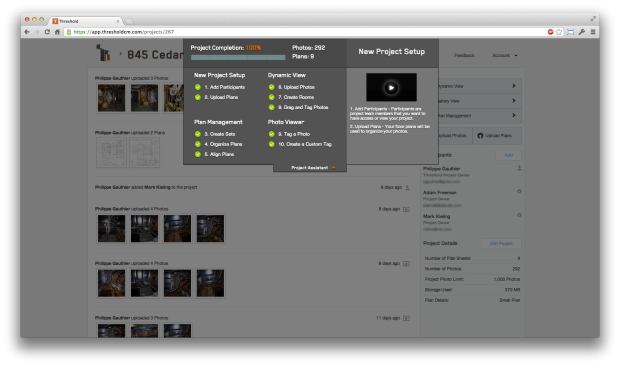Click the settings icon next to Mark Kieling
This screenshot has width=620, height=366.
[519, 215]
